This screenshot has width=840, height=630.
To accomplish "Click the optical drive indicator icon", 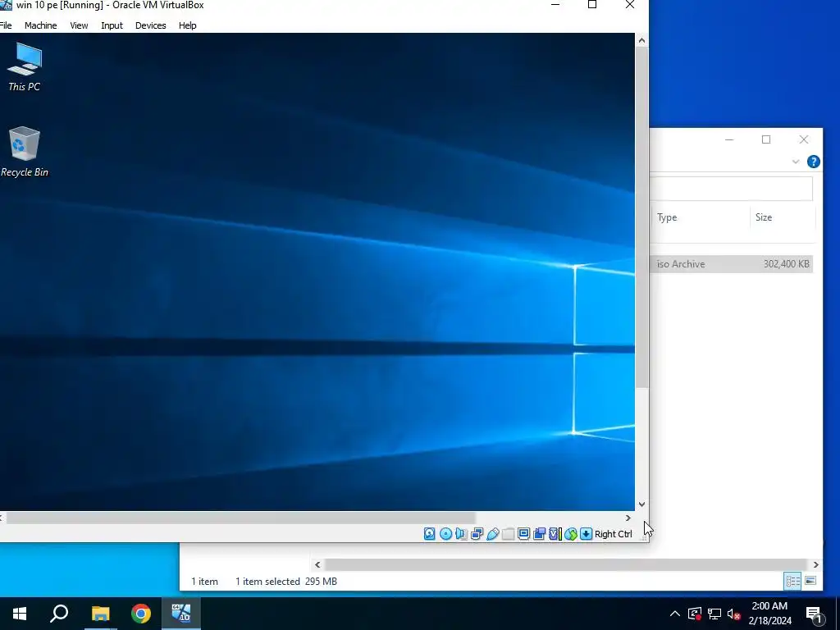I will point(445,533).
